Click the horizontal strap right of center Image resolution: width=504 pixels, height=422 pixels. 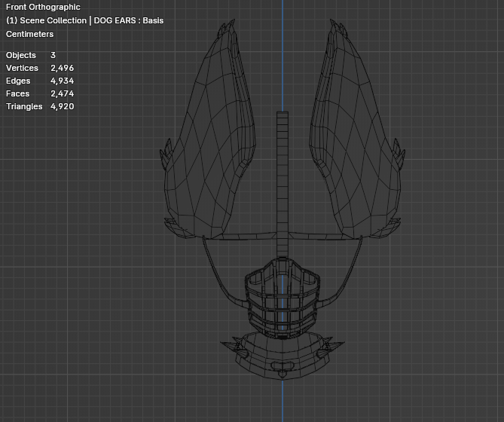coord(324,236)
